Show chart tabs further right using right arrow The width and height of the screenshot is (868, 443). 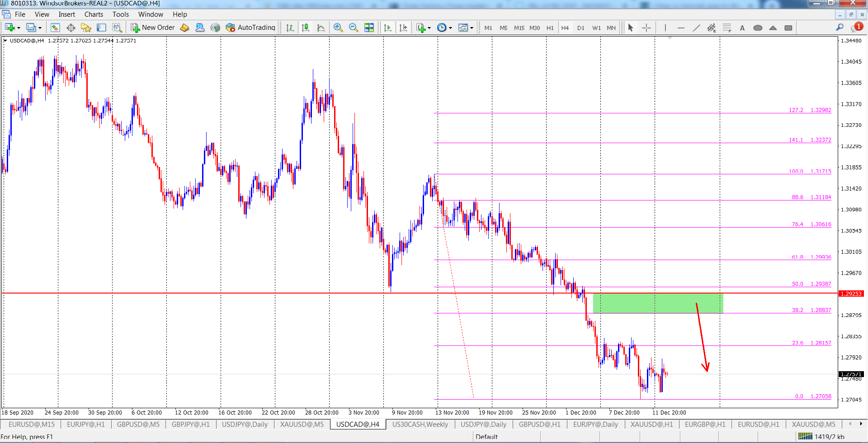pos(861,424)
